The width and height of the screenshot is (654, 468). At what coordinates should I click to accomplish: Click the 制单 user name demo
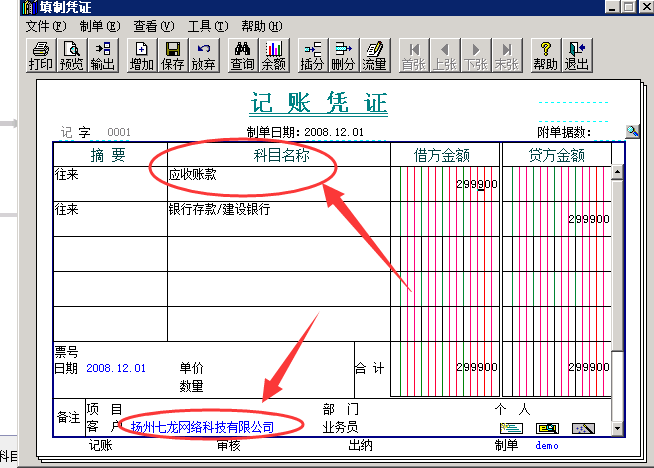(x=547, y=445)
